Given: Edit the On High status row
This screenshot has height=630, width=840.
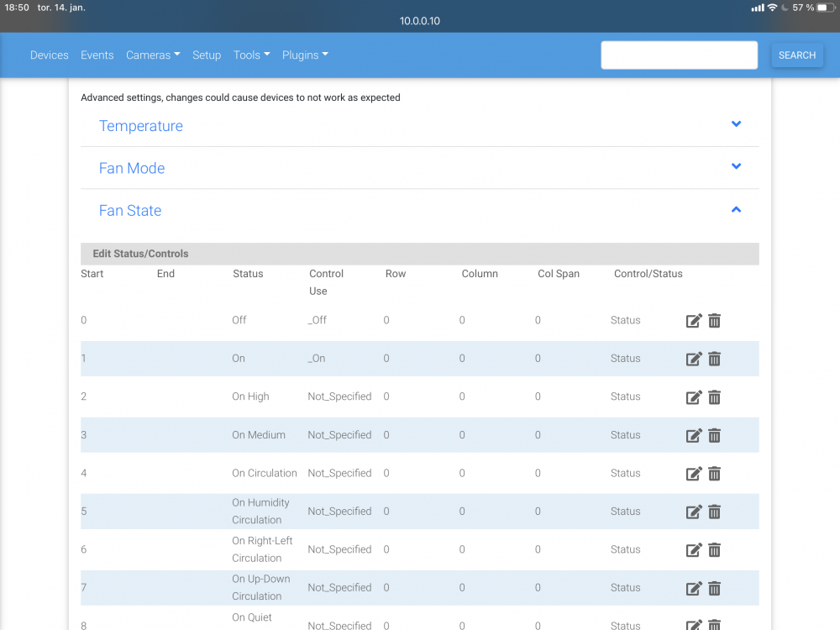Looking at the screenshot, I should (694, 397).
